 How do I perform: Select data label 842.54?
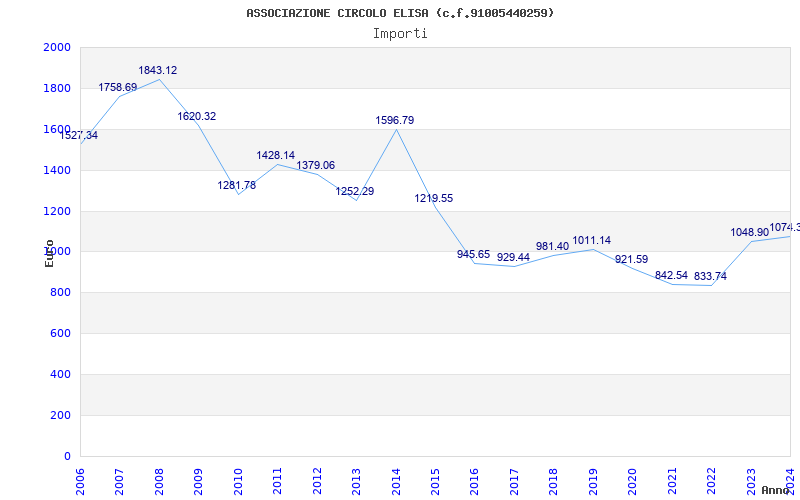[x=671, y=276]
